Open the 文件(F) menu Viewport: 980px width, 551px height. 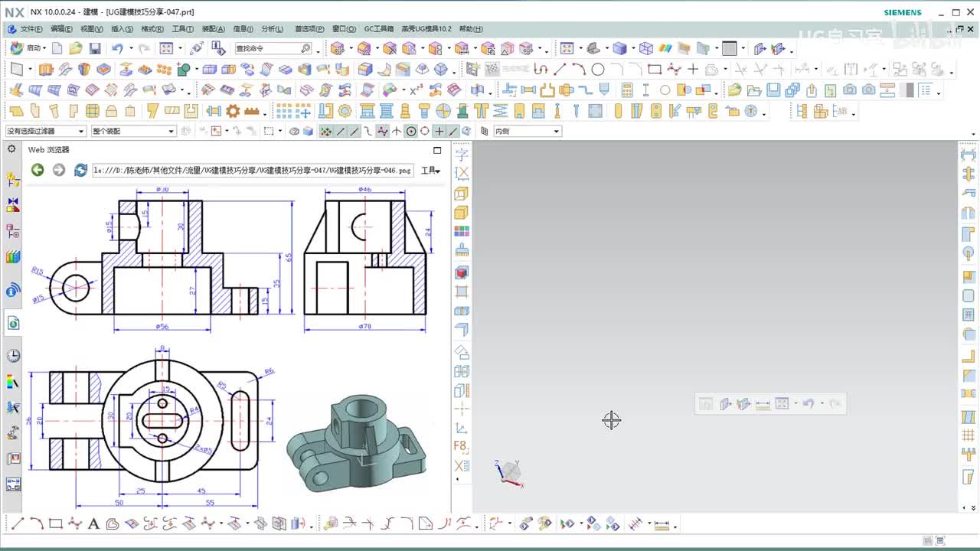(x=31, y=29)
